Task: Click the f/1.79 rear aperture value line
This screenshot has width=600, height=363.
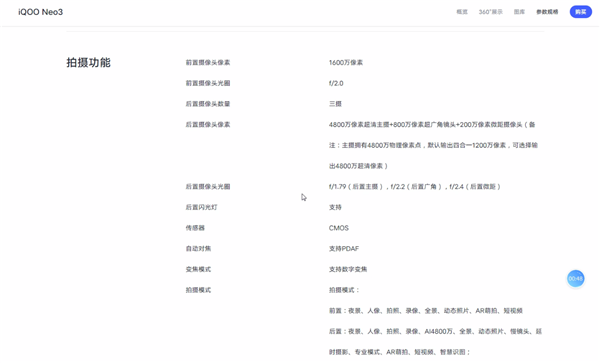Action: pyautogui.click(x=415, y=186)
